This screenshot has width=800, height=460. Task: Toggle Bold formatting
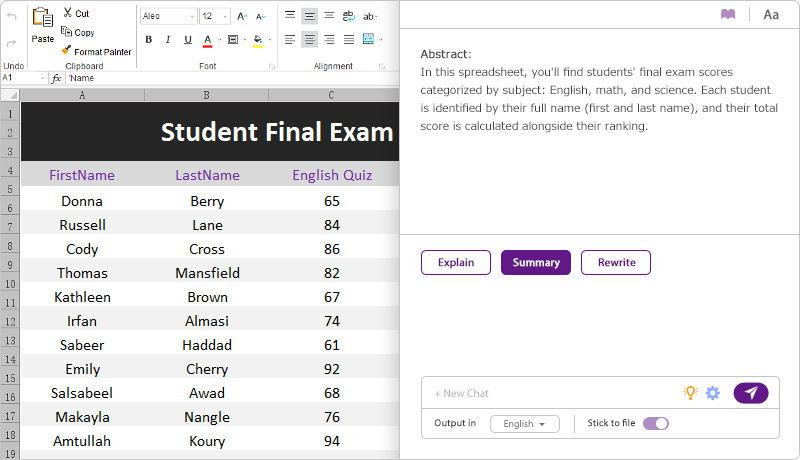[149, 40]
